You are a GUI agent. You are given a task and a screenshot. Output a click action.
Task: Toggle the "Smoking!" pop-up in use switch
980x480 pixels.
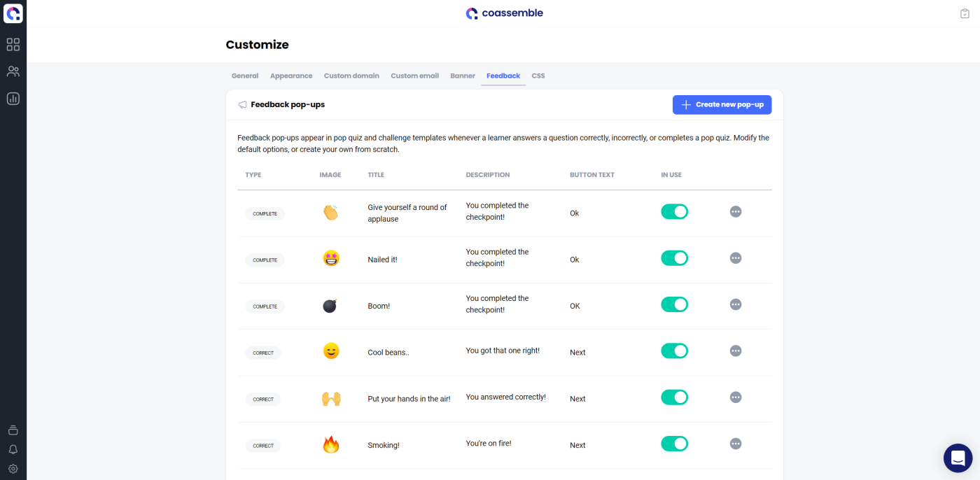click(674, 444)
